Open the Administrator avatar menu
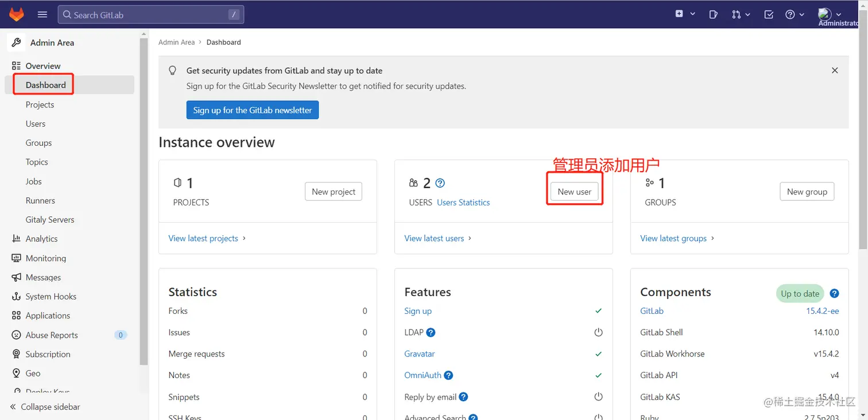The height and width of the screenshot is (420, 868). click(x=825, y=14)
